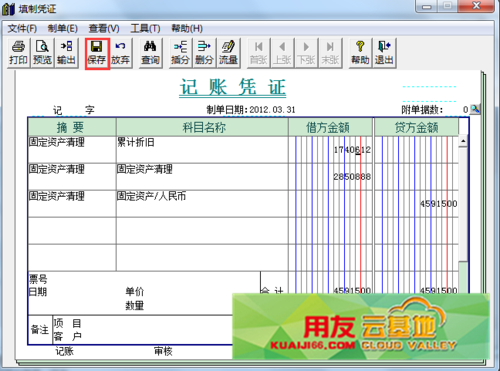Click the magnifier beside 附单据数
The width and height of the screenshot is (500, 371).
point(475,109)
